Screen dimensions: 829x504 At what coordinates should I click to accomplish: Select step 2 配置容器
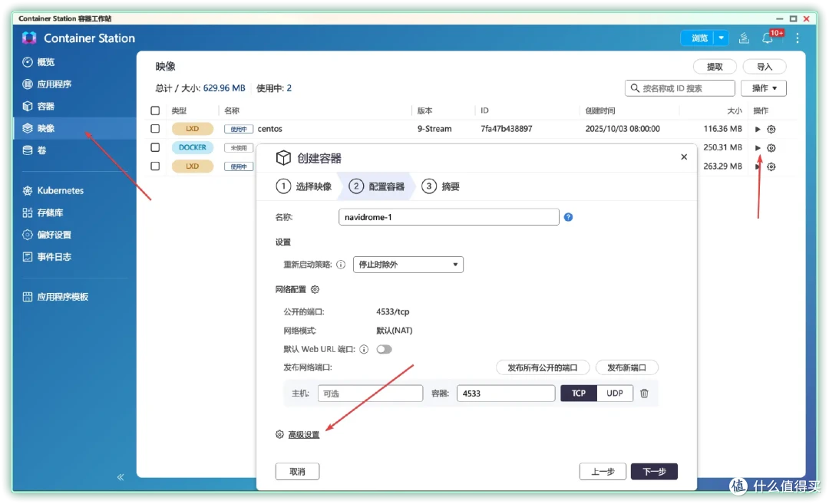pyautogui.click(x=377, y=186)
